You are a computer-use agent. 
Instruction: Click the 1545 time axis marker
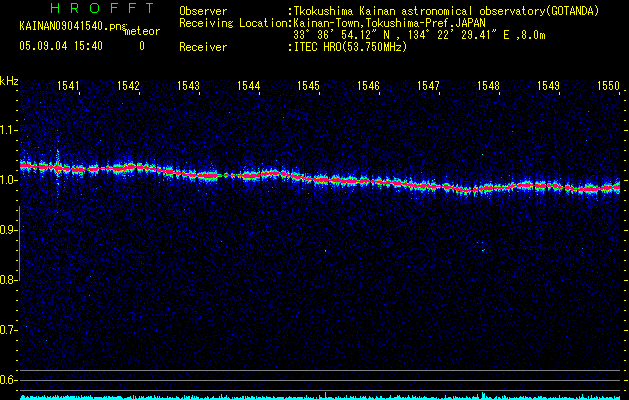tap(308, 85)
